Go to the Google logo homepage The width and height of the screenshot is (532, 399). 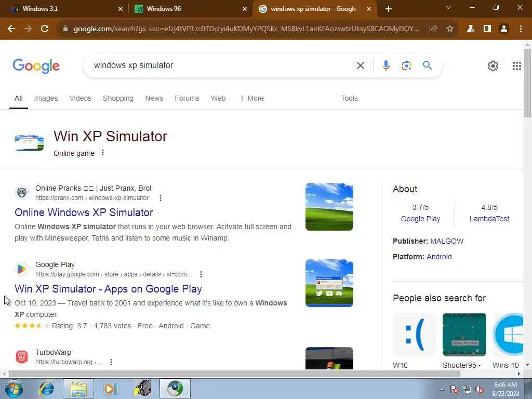click(x=36, y=66)
